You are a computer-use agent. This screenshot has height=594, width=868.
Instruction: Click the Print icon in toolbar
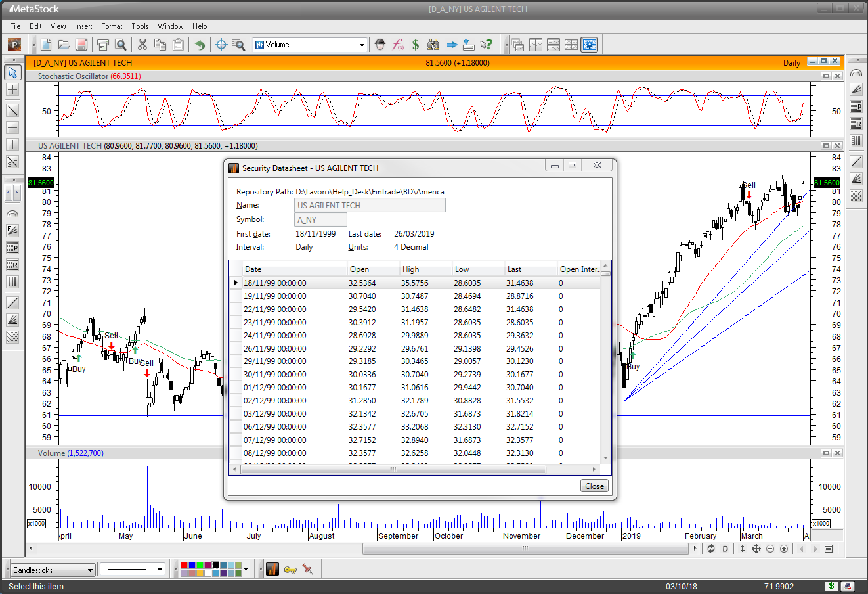[102, 45]
